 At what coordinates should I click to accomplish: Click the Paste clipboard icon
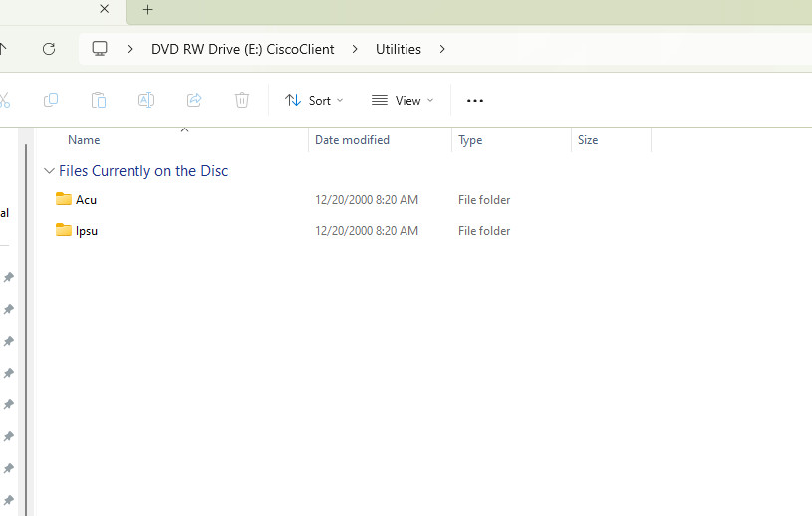click(x=99, y=100)
